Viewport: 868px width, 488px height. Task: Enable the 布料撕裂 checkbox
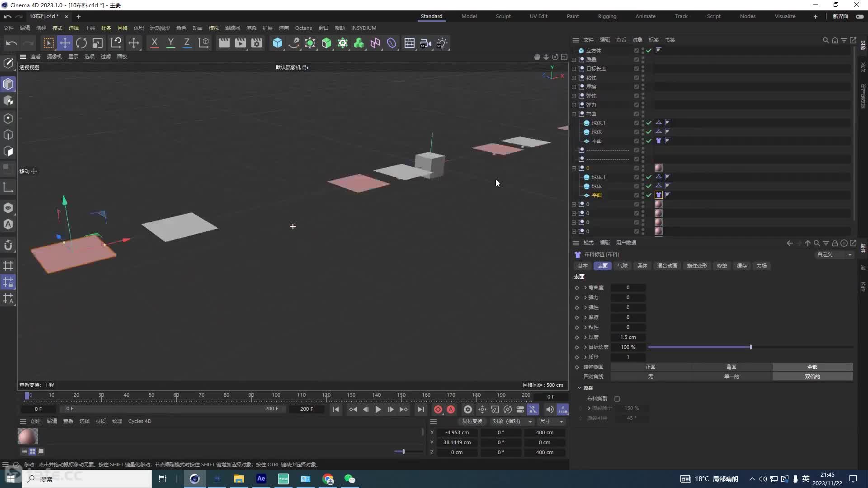[x=617, y=399]
